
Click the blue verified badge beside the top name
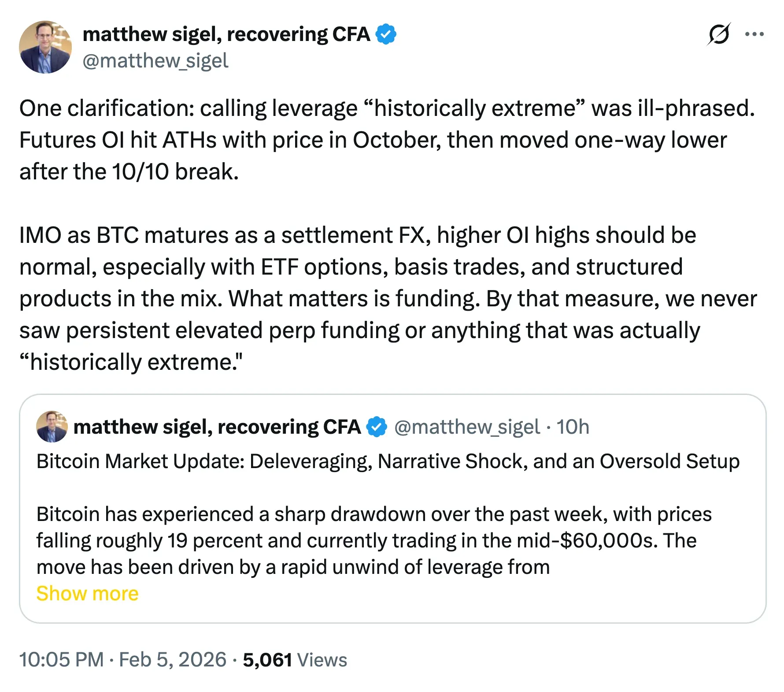point(386,34)
